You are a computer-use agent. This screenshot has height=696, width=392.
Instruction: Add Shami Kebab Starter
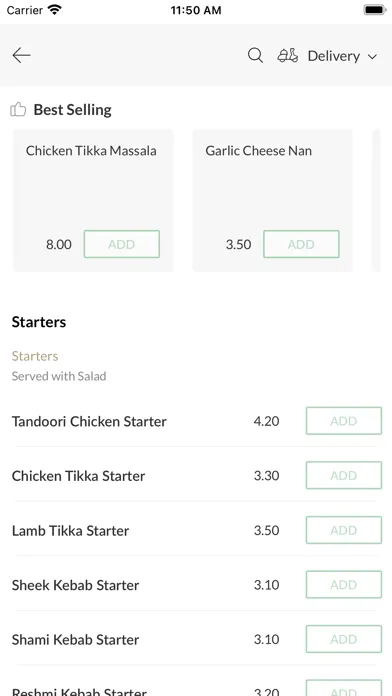pyautogui.click(x=344, y=639)
